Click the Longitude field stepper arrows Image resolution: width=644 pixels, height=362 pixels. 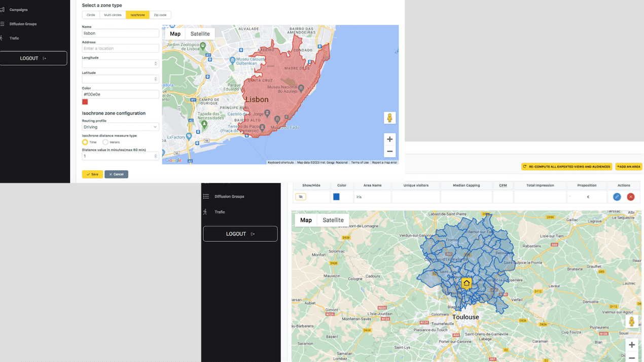[x=156, y=63]
